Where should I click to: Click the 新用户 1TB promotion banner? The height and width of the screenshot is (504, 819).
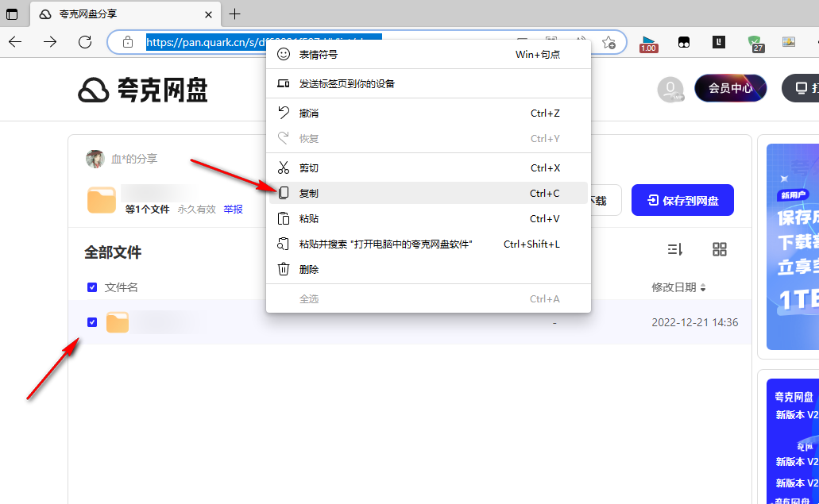point(792,247)
